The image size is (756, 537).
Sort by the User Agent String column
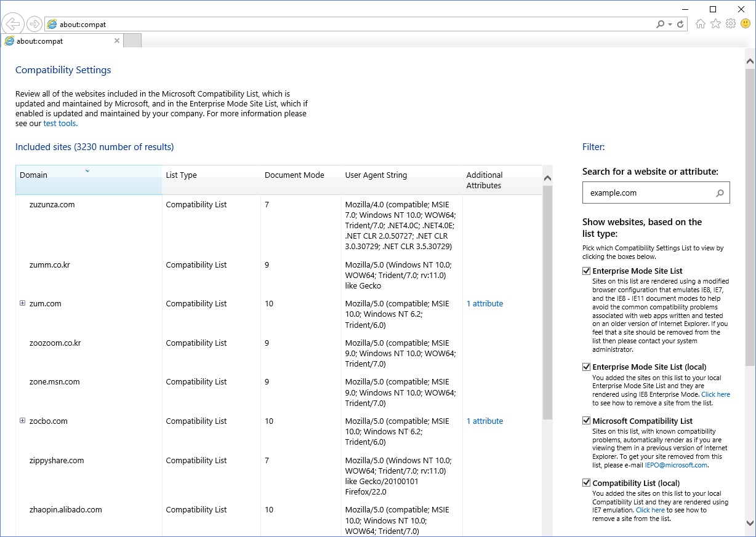402,180
